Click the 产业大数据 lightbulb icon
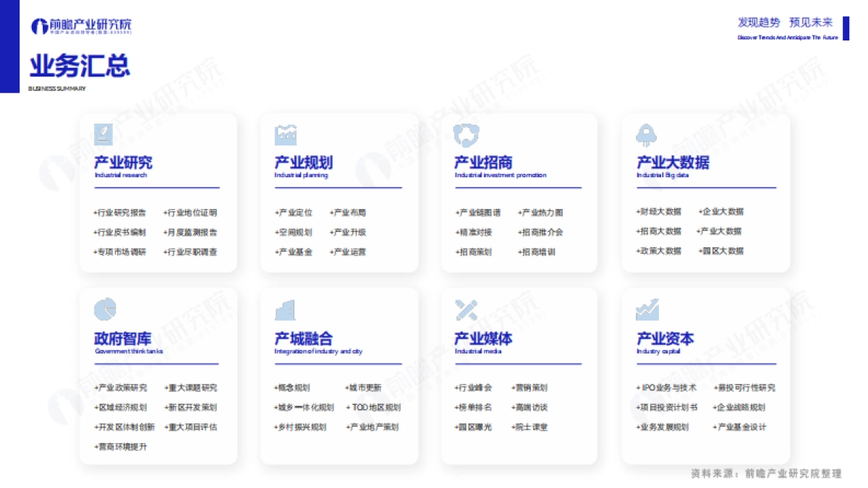The width and height of the screenshot is (868, 488). [x=646, y=134]
